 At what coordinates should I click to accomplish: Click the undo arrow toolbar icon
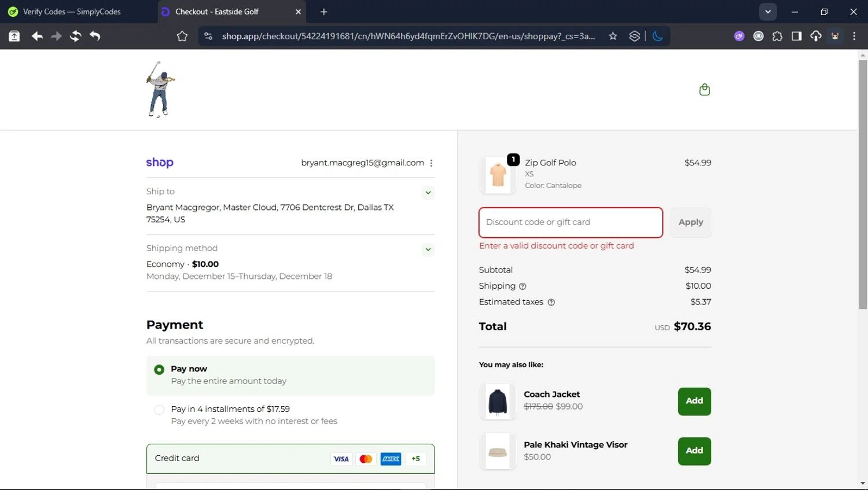click(95, 36)
